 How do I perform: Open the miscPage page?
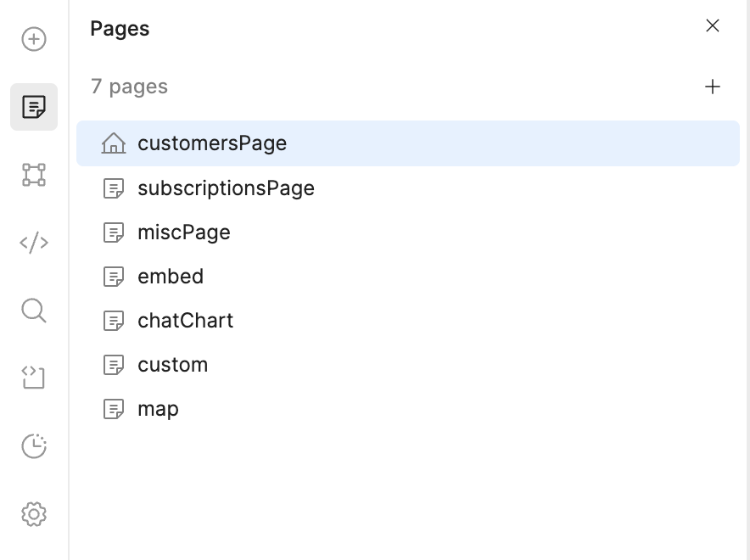[x=408, y=232]
